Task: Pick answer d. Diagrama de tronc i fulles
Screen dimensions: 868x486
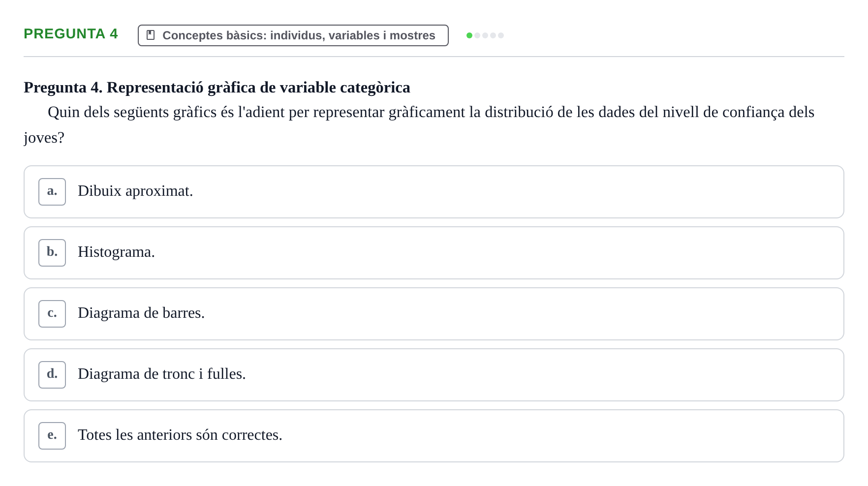Action: 434,375
